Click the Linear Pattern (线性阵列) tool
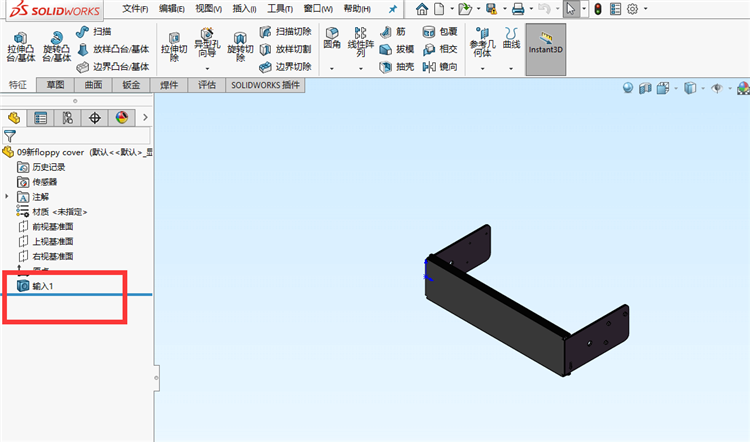This screenshot has height=442, width=750. 361,42
